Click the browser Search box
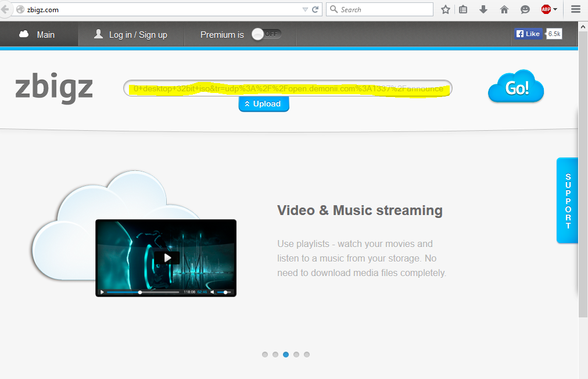Viewport: 588px width, 379px height. (379, 9)
